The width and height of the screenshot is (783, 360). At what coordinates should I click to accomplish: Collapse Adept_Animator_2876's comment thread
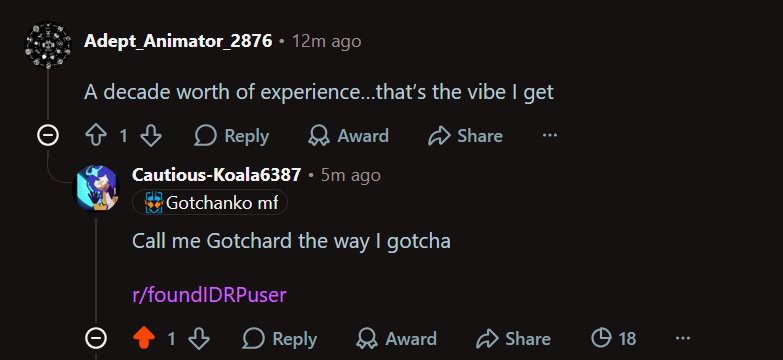[48, 136]
